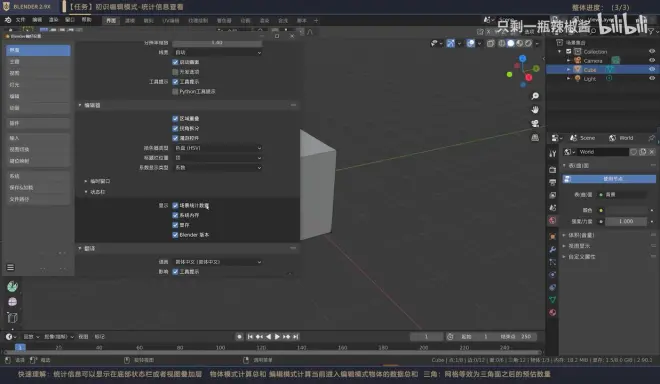Click the World strength 1.000 field
This screenshot has height=384, width=660.
(x=626, y=221)
